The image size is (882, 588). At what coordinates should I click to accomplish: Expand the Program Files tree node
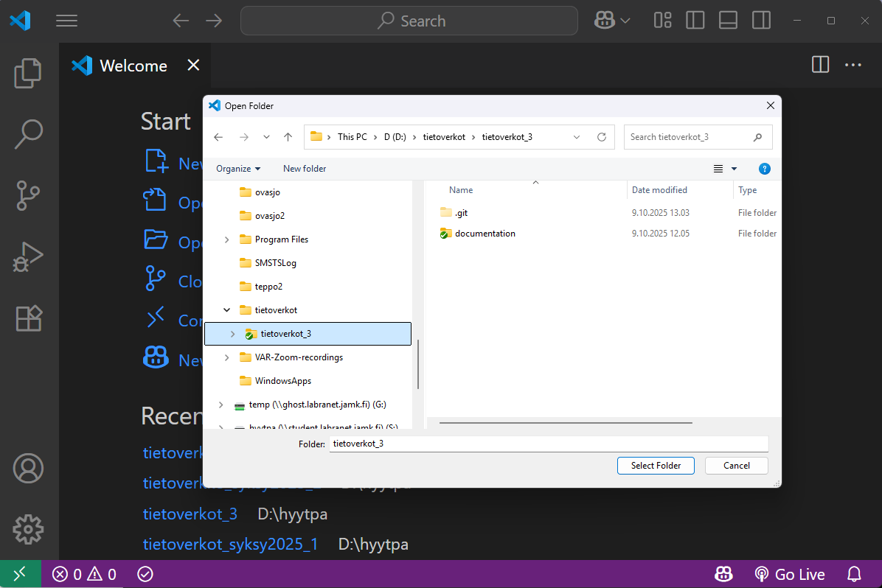click(x=226, y=239)
